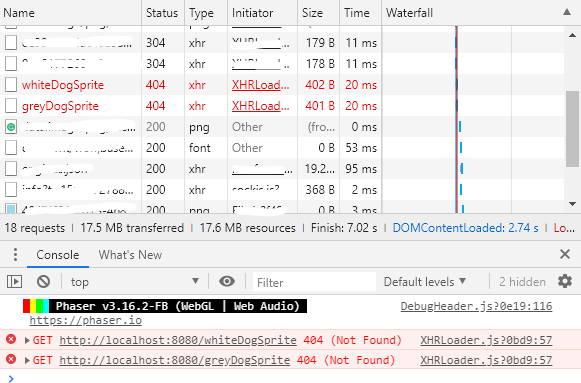
Task: Tick the checkbox in the 95 ms xhr row
Action: (x=11, y=169)
